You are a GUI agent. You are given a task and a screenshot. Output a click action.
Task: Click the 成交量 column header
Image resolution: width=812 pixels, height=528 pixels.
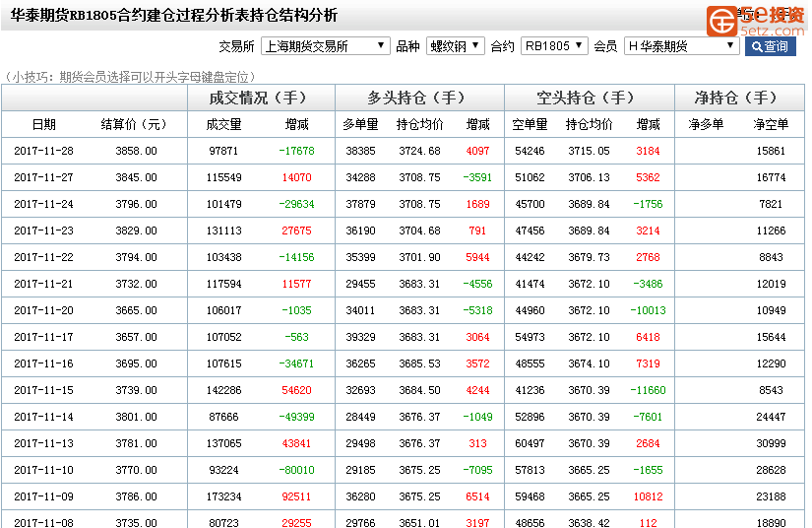point(223,124)
